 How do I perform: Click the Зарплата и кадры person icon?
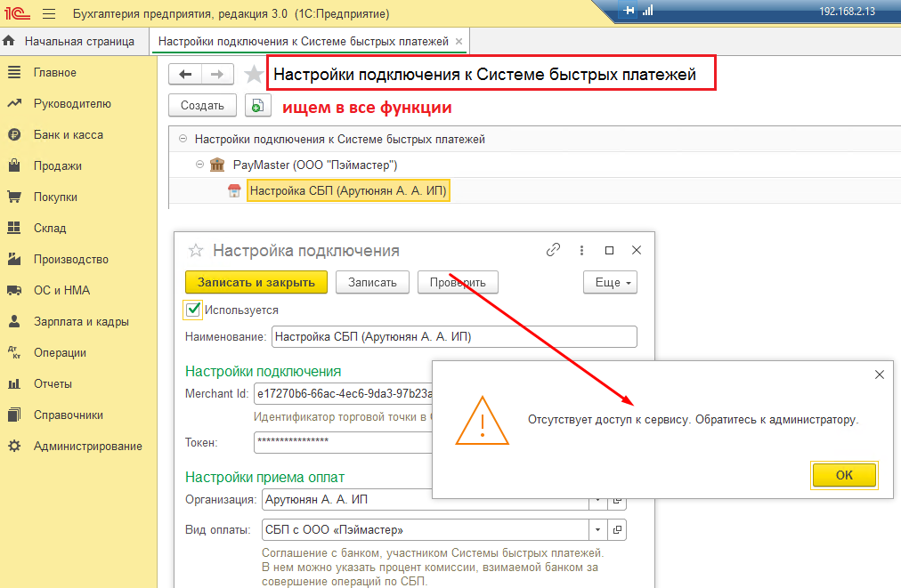point(14,321)
